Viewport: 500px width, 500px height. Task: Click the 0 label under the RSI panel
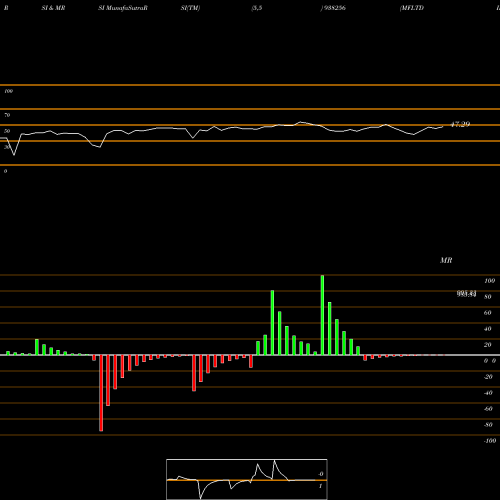tap(5, 171)
